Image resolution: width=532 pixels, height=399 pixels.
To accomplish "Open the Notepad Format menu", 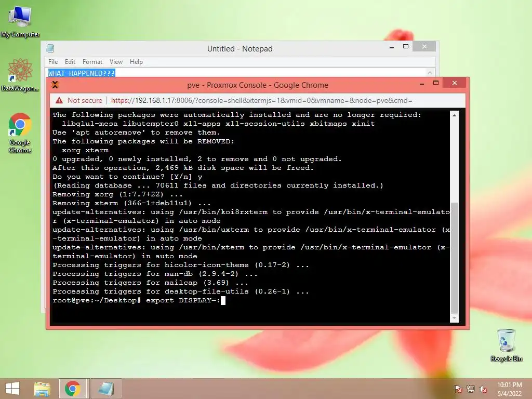I will click(92, 62).
